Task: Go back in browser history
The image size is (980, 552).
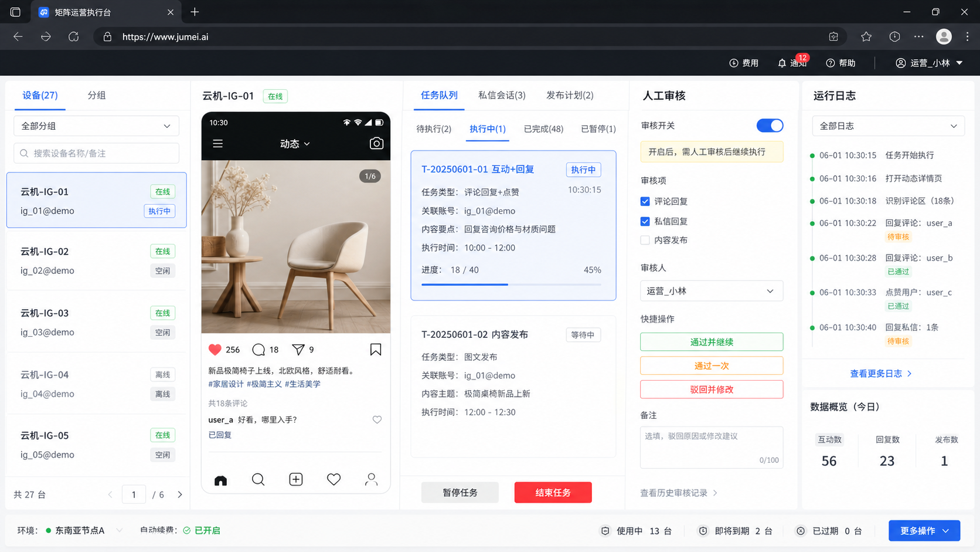Action: pyautogui.click(x=18, y=36)
